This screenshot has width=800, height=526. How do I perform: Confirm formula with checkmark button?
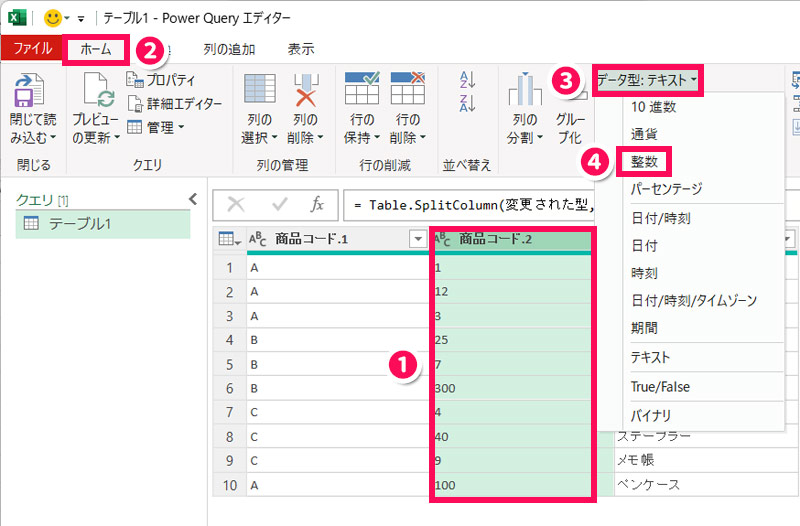point(280,205)
